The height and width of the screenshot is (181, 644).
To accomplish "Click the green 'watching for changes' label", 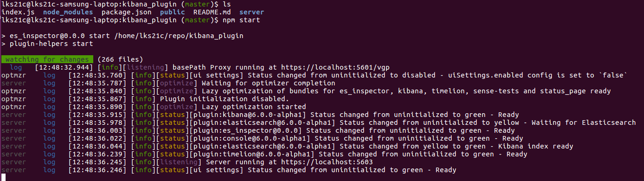I will [47, 59].
